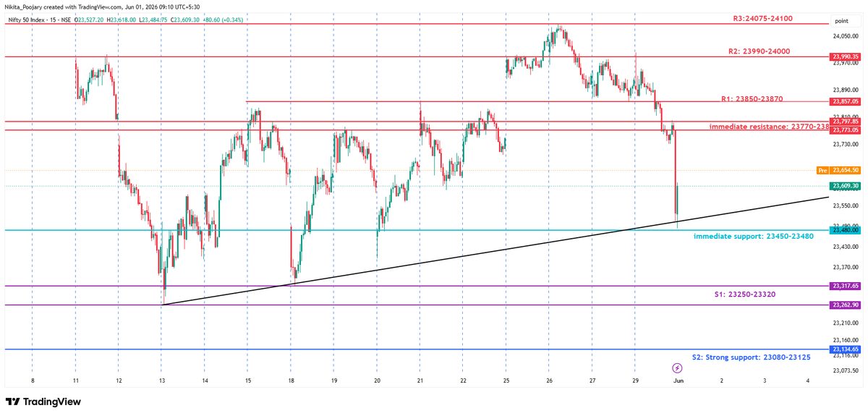This screenshot has width=868, height=416.
Task: Click the 23,990.35 red price tag
Action: point(846,56)
